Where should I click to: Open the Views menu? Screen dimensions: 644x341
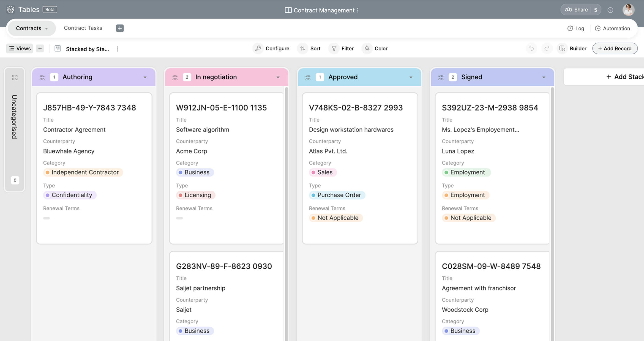click(20, 48)
